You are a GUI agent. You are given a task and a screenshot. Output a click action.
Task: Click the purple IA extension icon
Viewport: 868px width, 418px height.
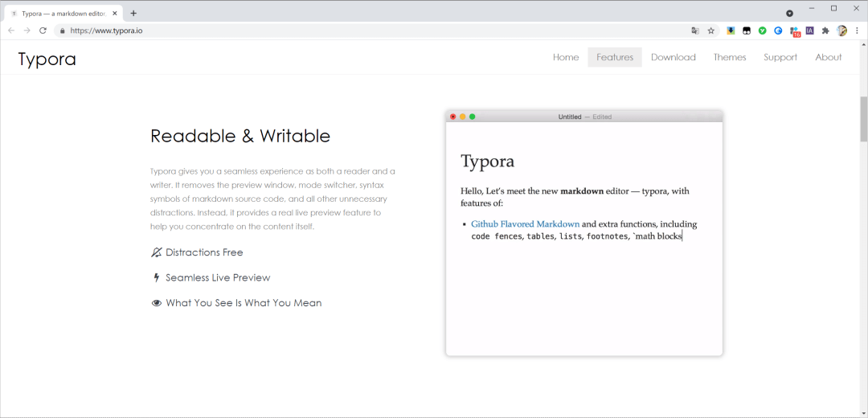pyautogui.click(x=810, y=31)
